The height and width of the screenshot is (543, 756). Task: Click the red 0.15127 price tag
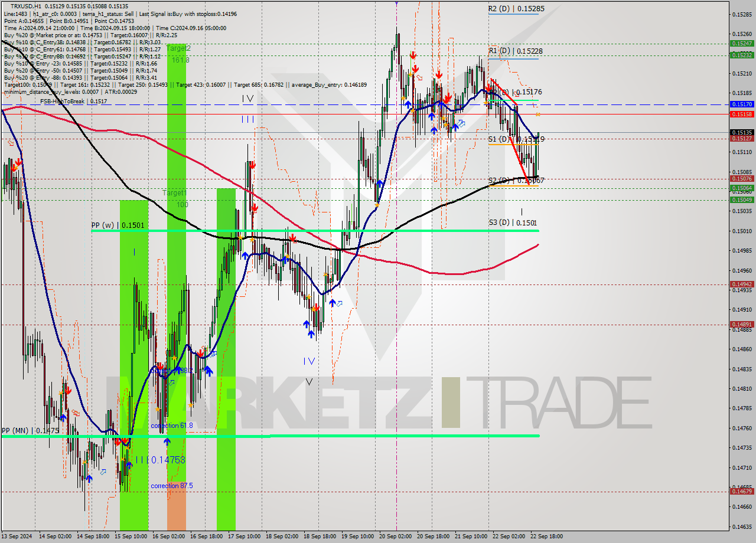coord(742,138)
